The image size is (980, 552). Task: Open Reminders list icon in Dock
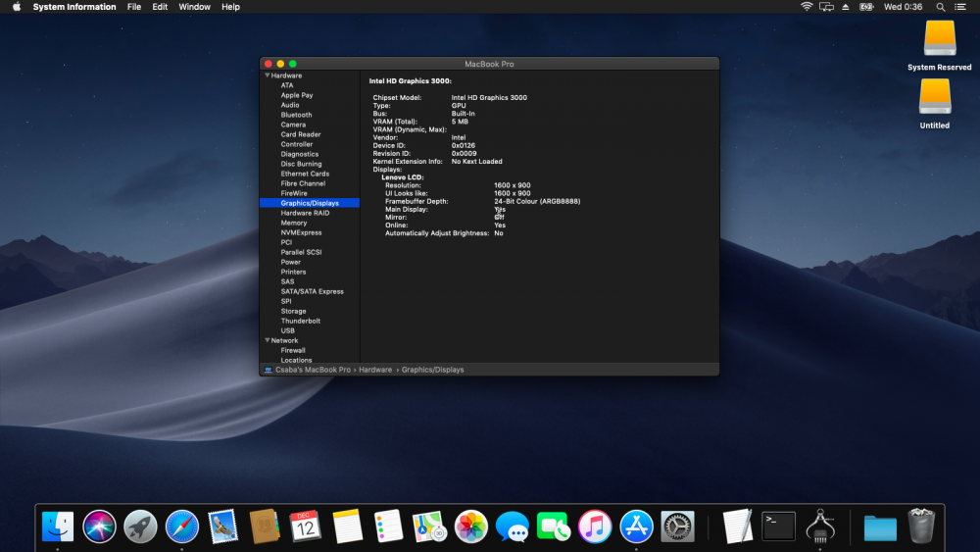tap(388, 527)
